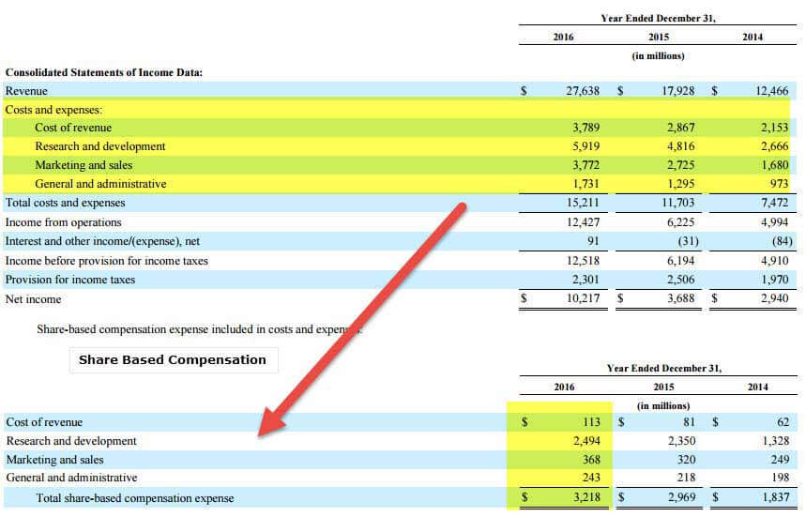The height and width of the screenshot is (532, 806).
Task: Click the upper table's 2016 column header
Action: [x=563, y=37]
